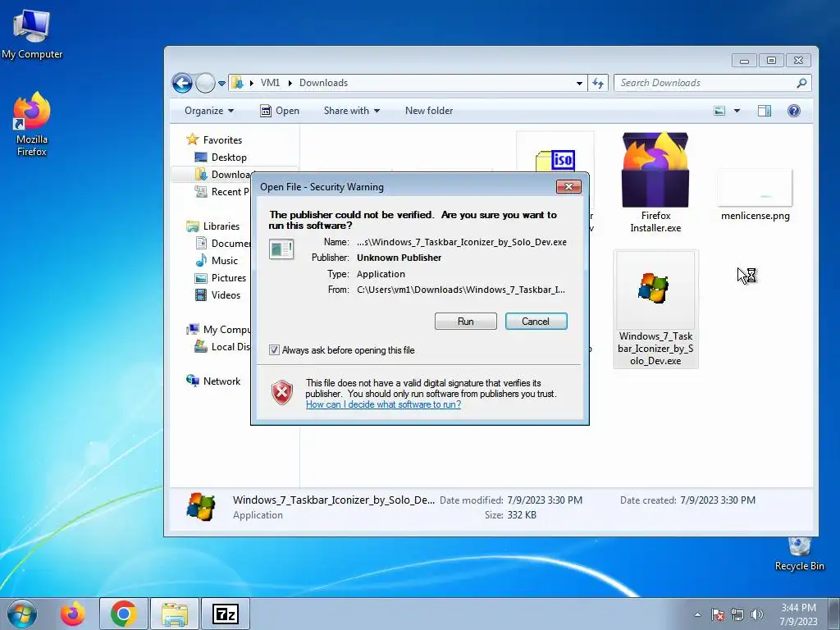840x630 pixels.
Task: Open 'How can I decide what software to run?' link
Action: pyautogui.click(x=383, y=404)
